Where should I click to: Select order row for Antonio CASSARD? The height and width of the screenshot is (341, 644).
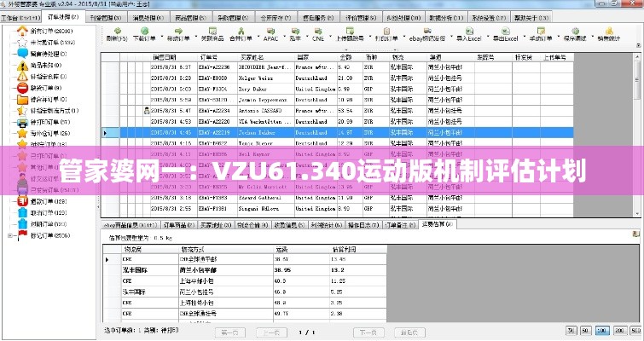coord(336,111)
